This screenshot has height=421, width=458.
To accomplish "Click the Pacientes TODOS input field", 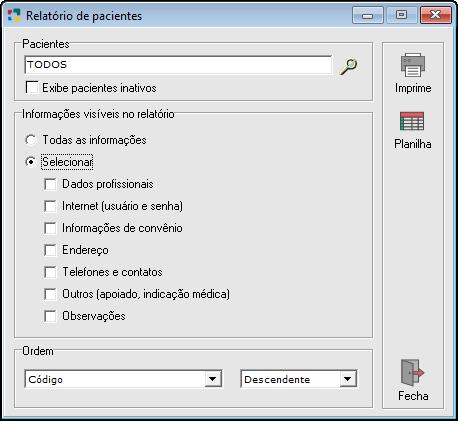I will (x=178, y=65).
